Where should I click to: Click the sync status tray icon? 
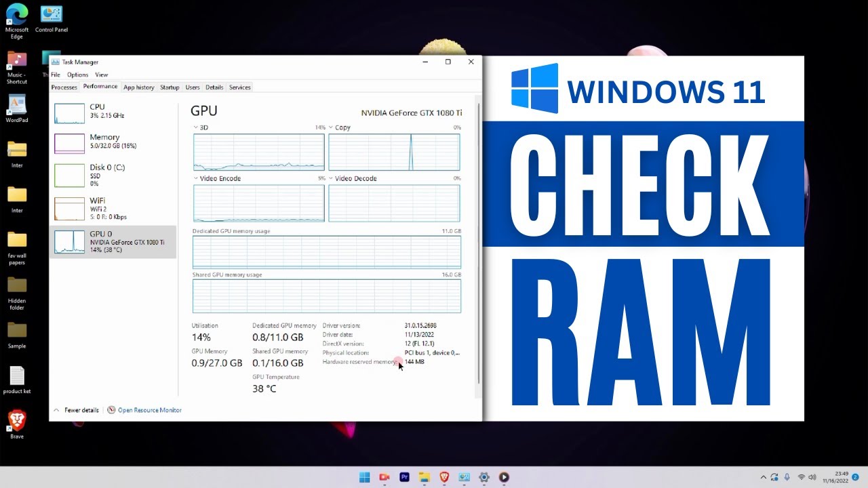point(774,477)
